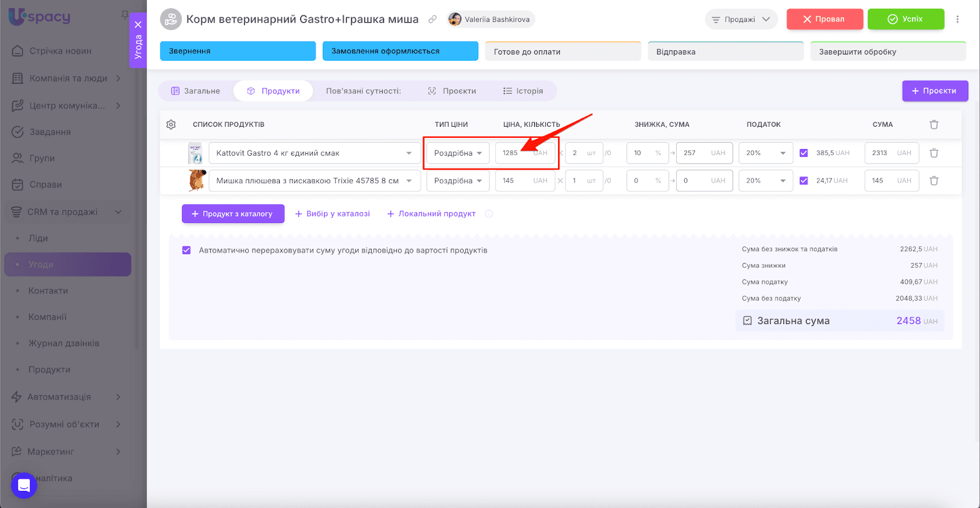Open the Проєкти tab
Viewport: 980px width, 508px height.
click(452, 91)
